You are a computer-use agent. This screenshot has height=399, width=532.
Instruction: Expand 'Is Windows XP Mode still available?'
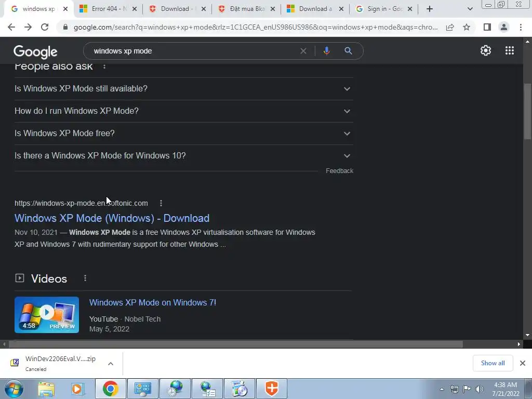pos(183,88)
